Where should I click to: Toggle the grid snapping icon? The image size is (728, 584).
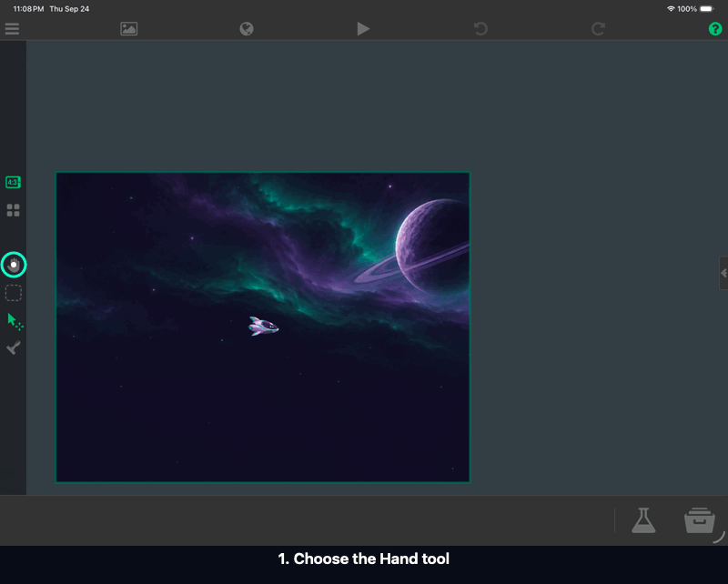pyautogui.click(x=13, y=210)
